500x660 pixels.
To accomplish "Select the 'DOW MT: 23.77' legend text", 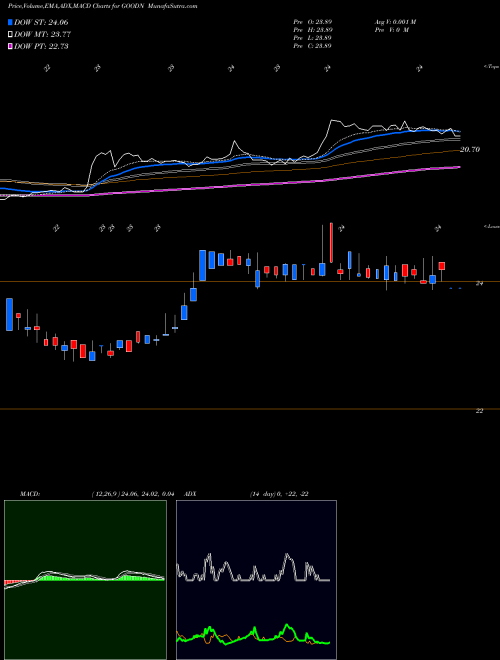I will tap(43, 35).
